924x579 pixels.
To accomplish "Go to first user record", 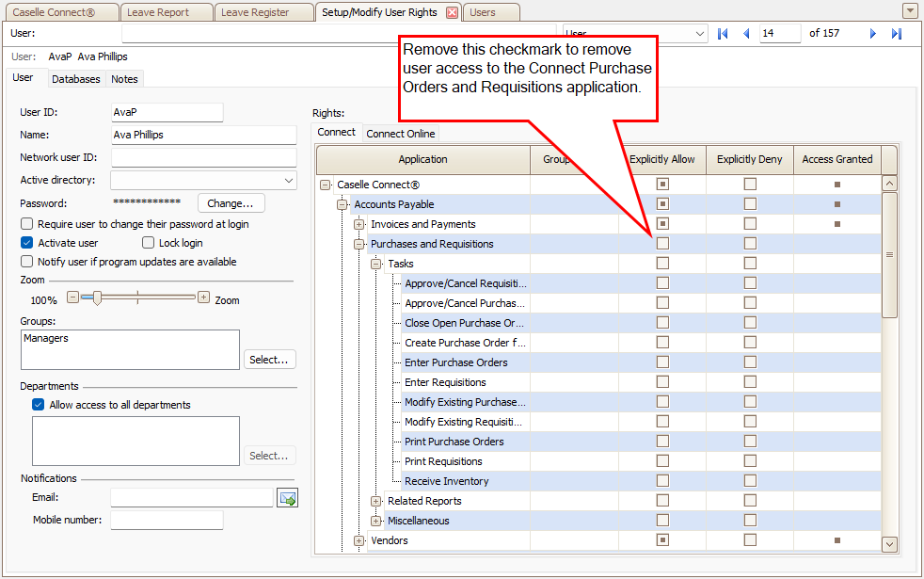I will pyautogui.click(x=723, y=34).
